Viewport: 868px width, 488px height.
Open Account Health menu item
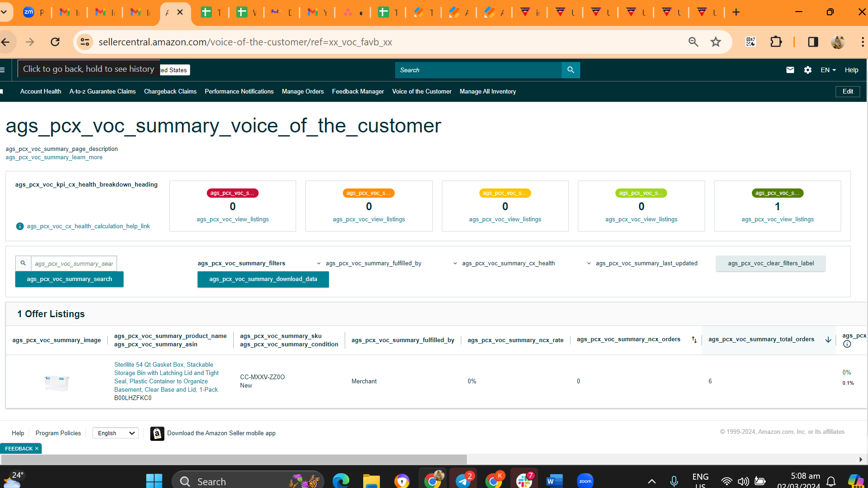pos(41,92)
